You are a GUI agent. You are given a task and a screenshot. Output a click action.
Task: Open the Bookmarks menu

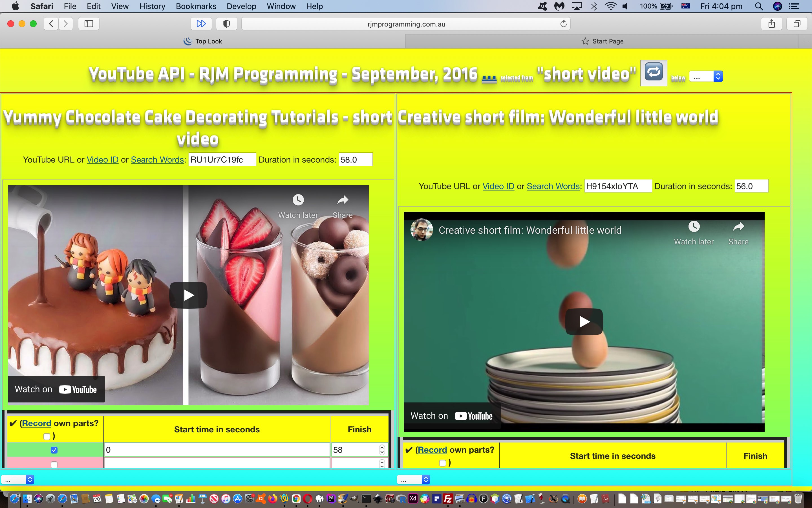(x=196, y=6)
